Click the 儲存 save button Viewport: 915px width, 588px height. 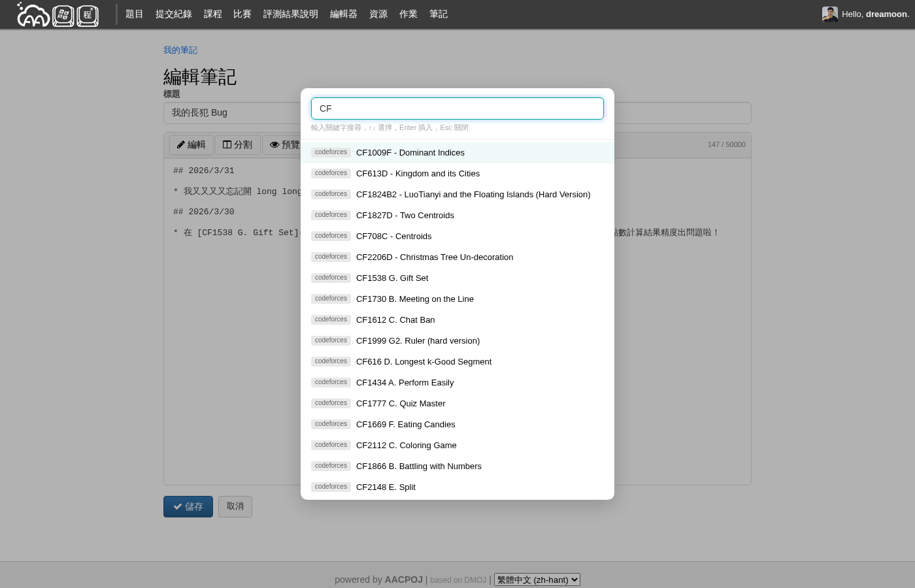point(188,506)
